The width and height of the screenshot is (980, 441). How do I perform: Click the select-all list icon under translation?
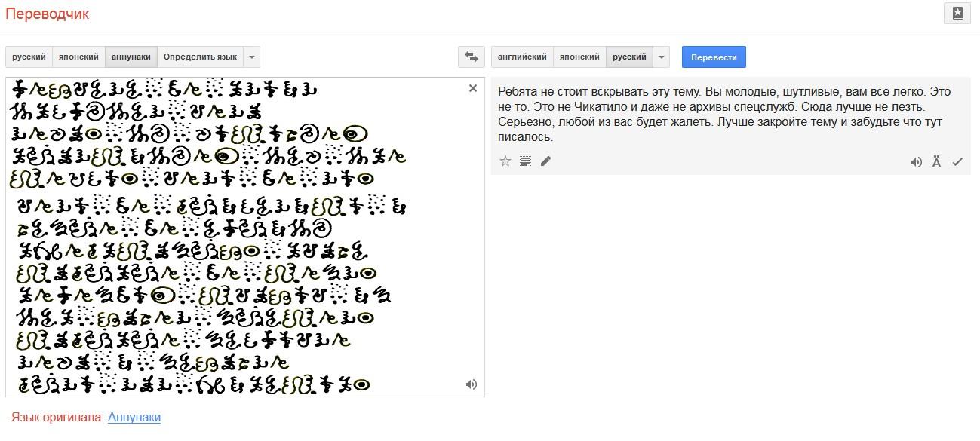(x=525, y=161)
